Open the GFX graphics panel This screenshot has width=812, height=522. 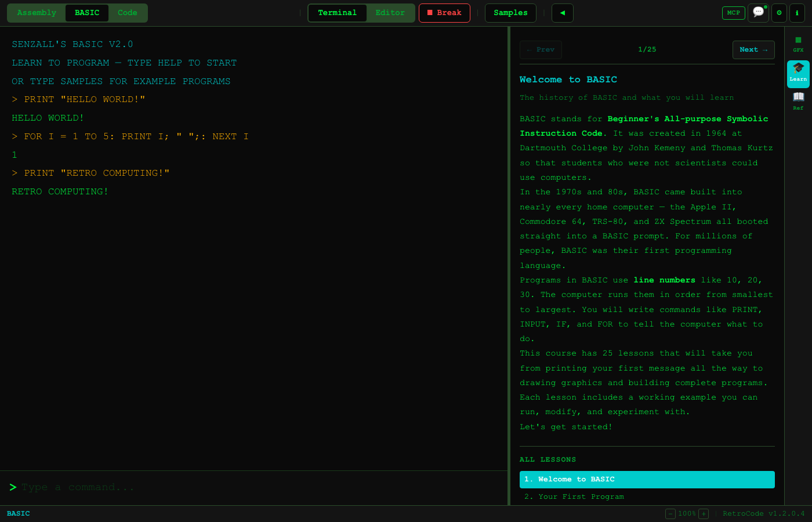pyautogui.click(x=798, y=44)
